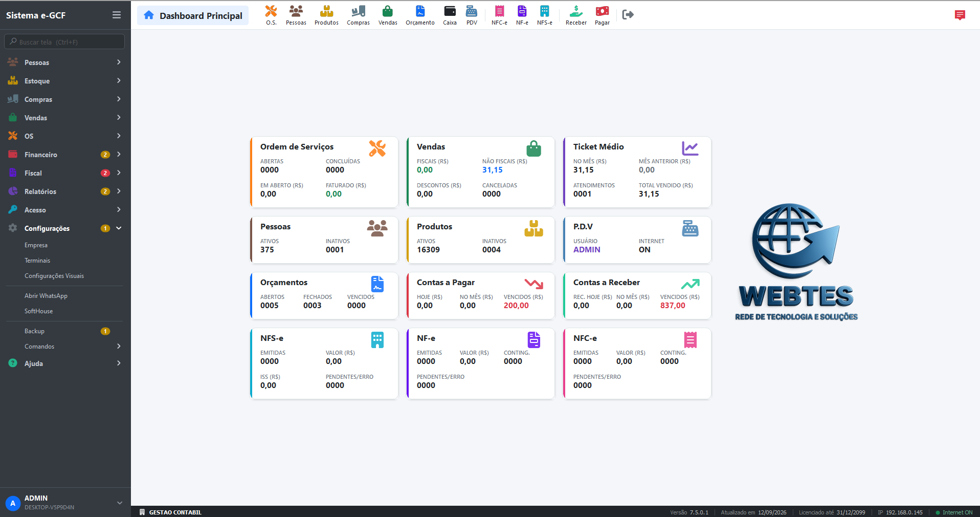Open Pessoas from the top toolbar
Image resolution: width=980 pixels, height=517 pixels.
point(296,15)
